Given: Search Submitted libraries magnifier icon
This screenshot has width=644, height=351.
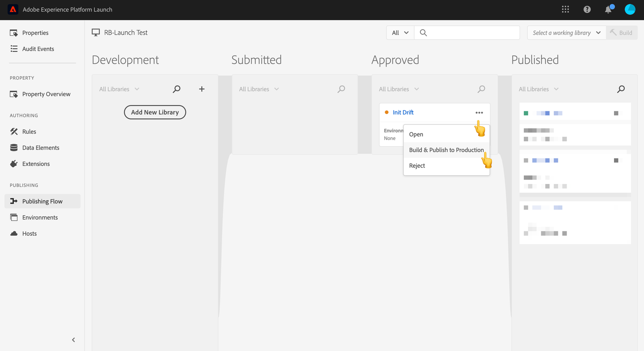Looking at the screenshot, I should [342, 89].
